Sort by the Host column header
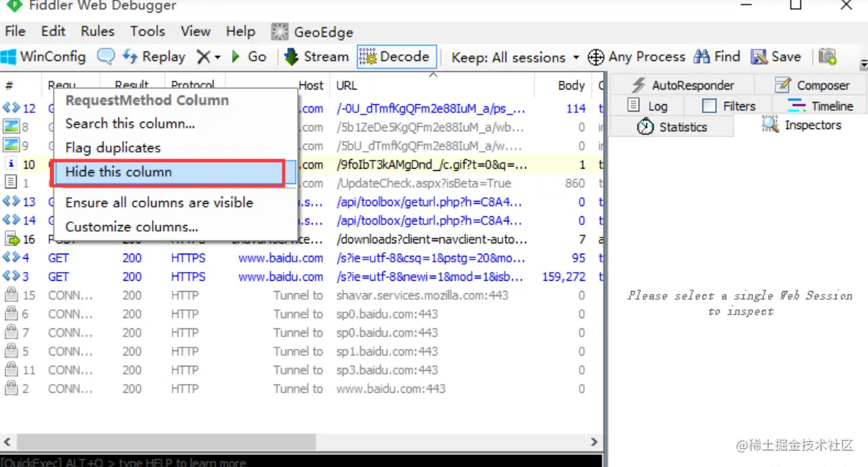868x467 pixels. pyautogui.click(x=311, y=86)
